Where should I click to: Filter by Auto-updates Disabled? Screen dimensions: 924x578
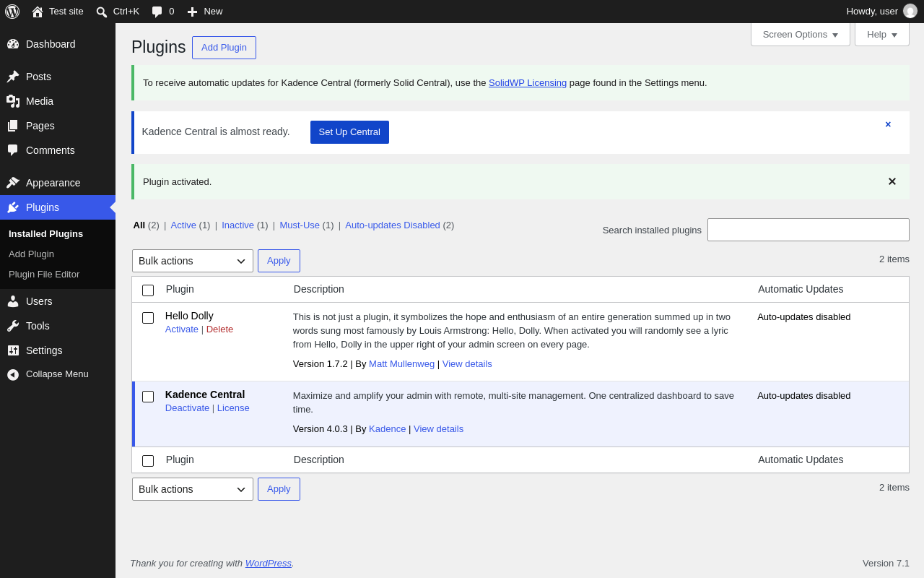coord(393,225)
